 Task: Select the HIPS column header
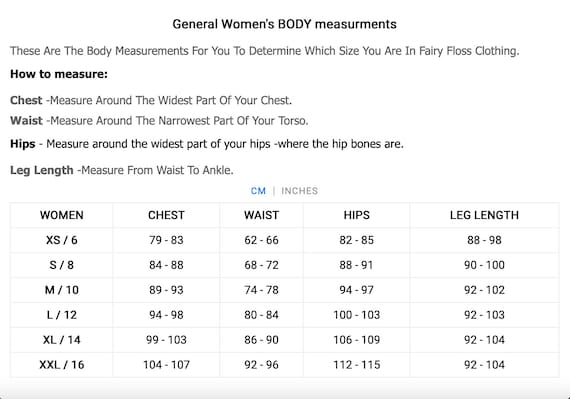pyautogui.click(x=357, y=215)
